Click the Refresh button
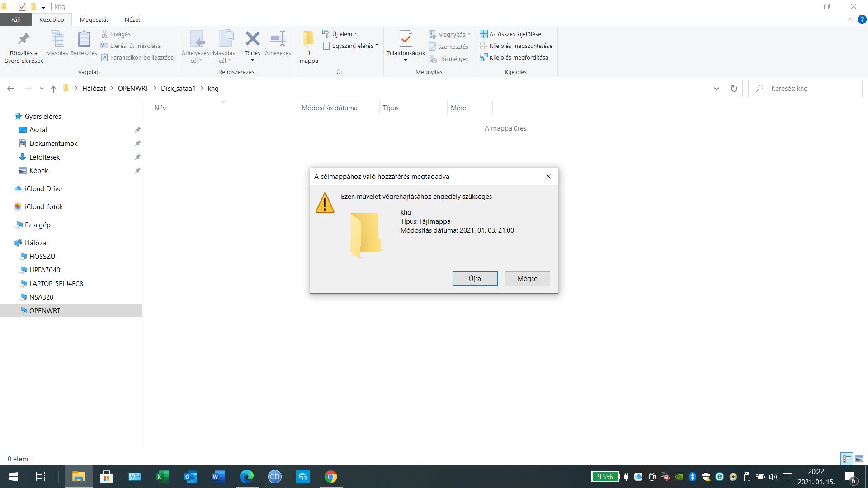 pos(734,89)
